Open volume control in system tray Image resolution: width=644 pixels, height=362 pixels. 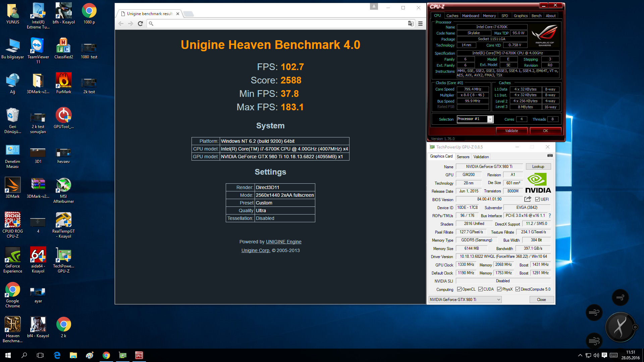(x=596, y=355)
